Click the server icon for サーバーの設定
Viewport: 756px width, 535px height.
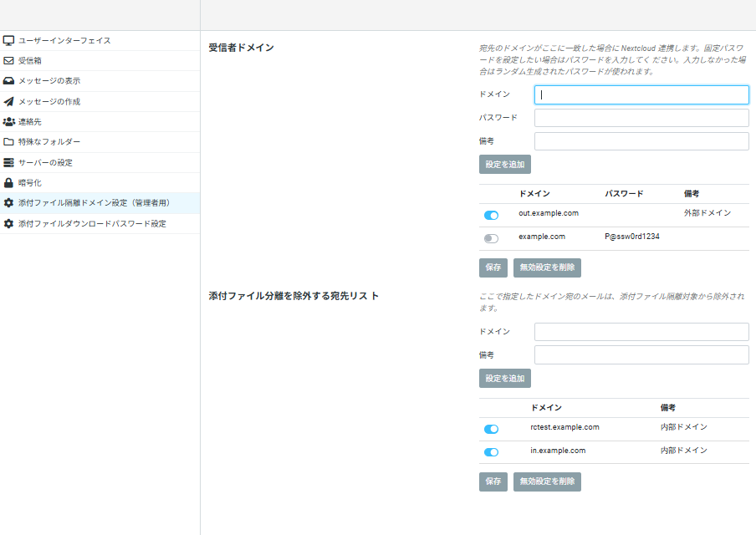click(x=9, y=162)
